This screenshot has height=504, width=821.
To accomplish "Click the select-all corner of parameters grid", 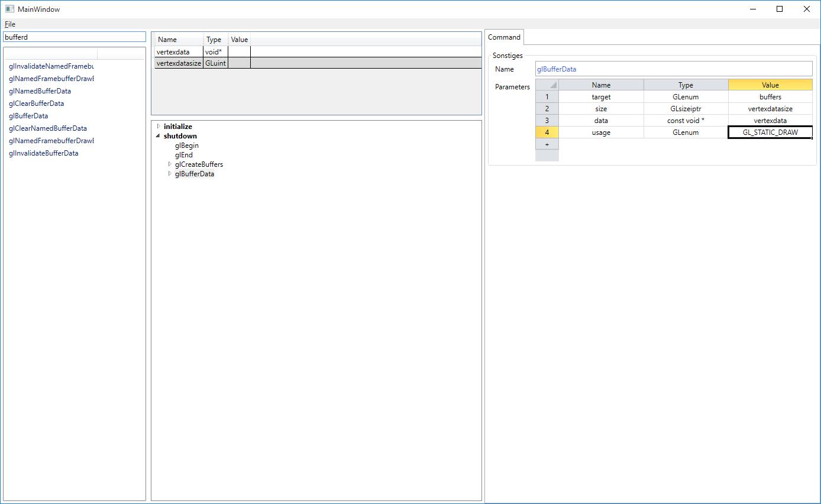I will 547,85.
